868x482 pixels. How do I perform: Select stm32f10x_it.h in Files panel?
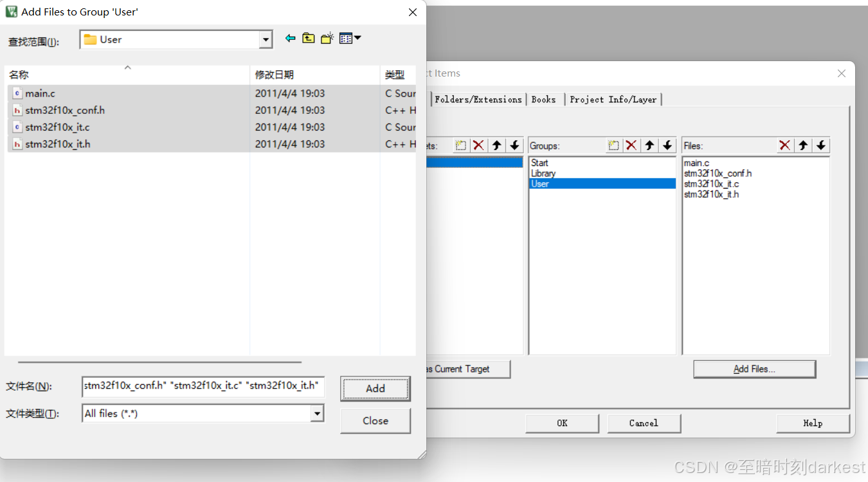coord(711,194)
